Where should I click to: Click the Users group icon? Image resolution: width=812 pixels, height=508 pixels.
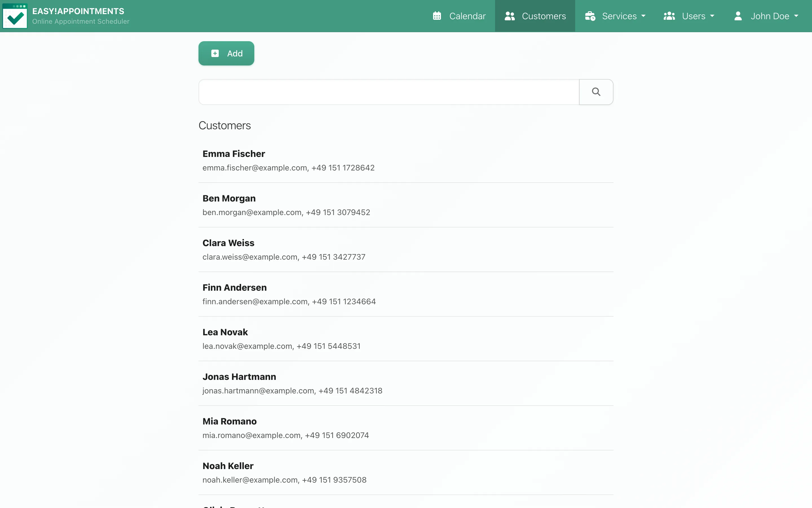(x=669, y=16)
